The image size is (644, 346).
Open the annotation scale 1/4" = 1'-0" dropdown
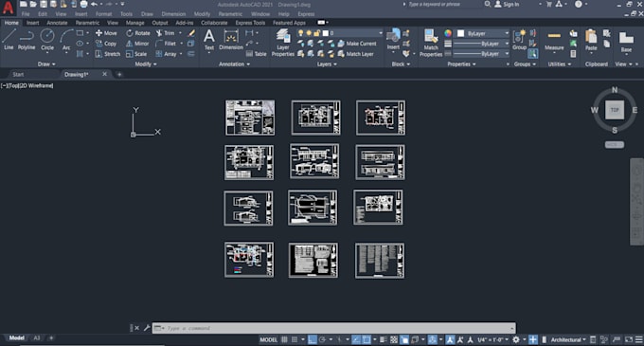[492, 339]
